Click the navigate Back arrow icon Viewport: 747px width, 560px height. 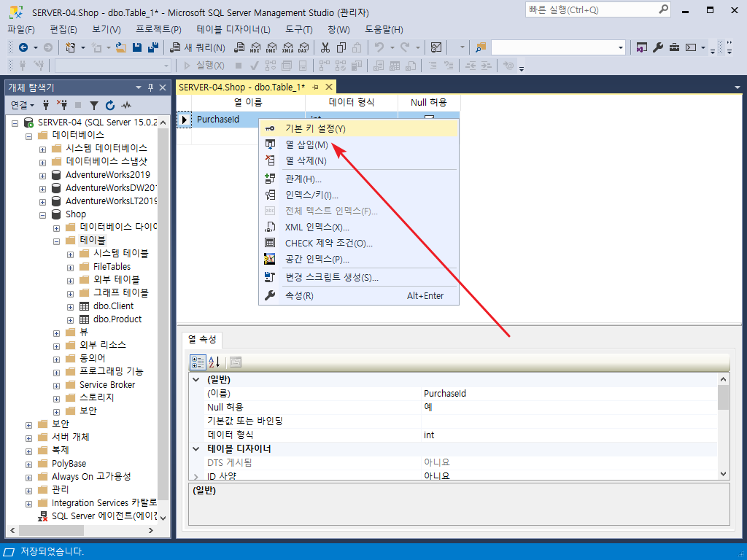(23, 47)
